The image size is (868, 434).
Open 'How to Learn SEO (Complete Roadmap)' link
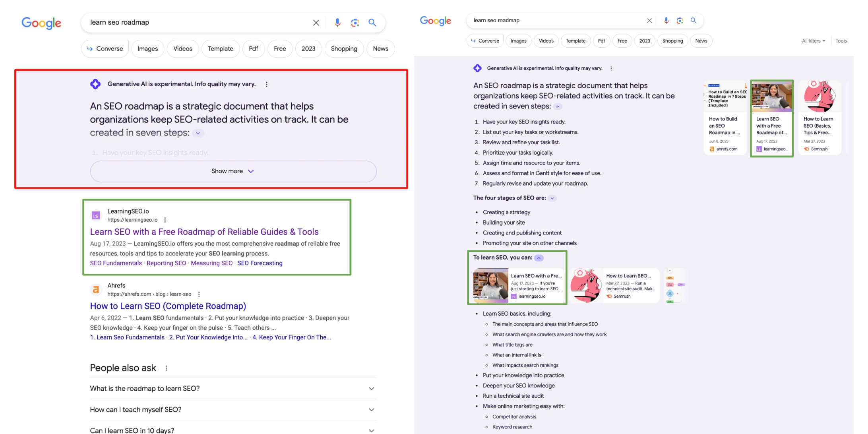click(x=168, y=306)
